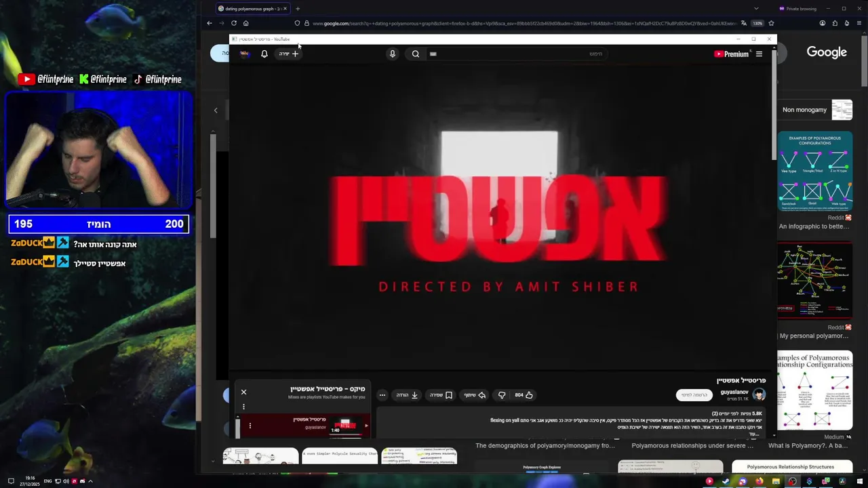Select the Non monogamy suggestion chip
This screenshot has width=868, height=488.
click(x=817, y=110)
